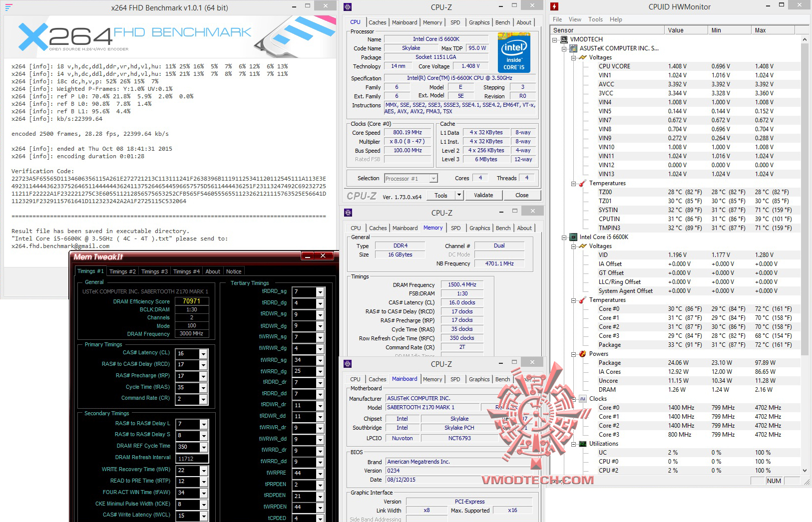
Task: Collapse the Powers node in HWMonitor
Action: 573,354
